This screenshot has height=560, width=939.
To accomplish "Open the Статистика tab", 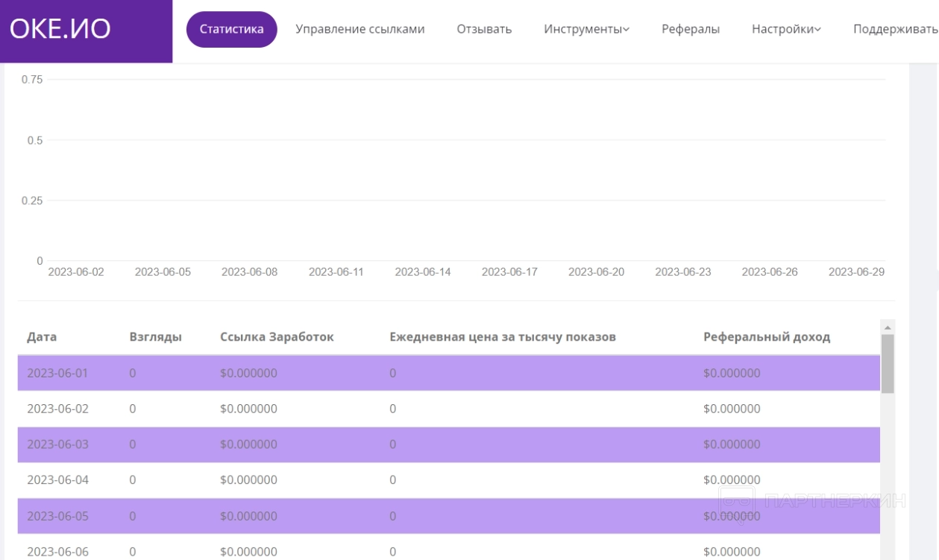I will point(231,30).
